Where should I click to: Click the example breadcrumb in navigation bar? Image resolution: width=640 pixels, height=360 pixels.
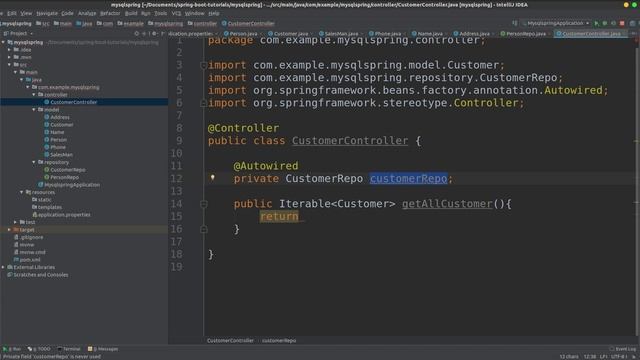pos(131,24)
